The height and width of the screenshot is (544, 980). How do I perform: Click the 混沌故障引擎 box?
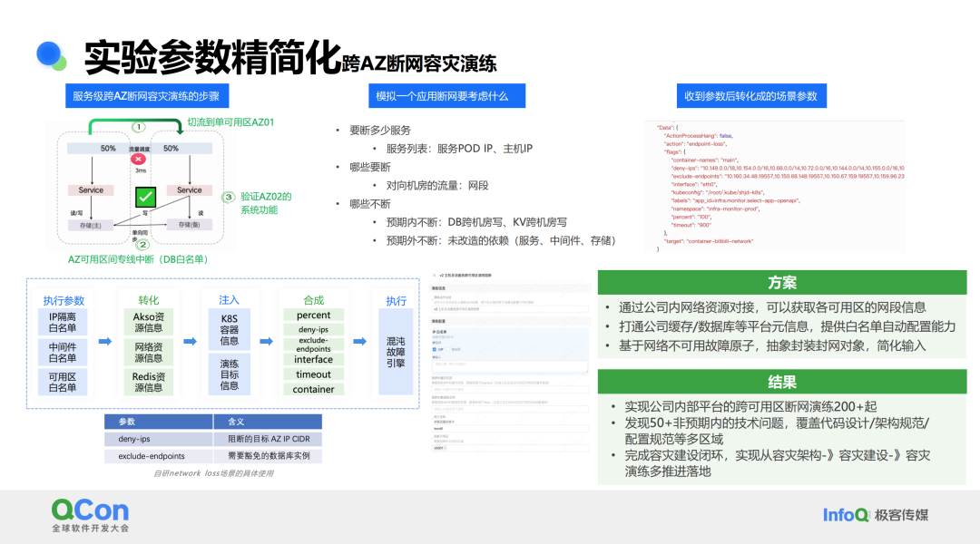pyautogui.click(x=396, y=353)
